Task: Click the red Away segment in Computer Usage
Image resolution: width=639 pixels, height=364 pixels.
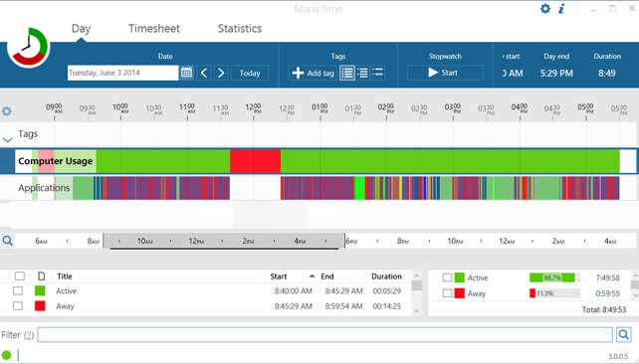Action: coord(255,161)
